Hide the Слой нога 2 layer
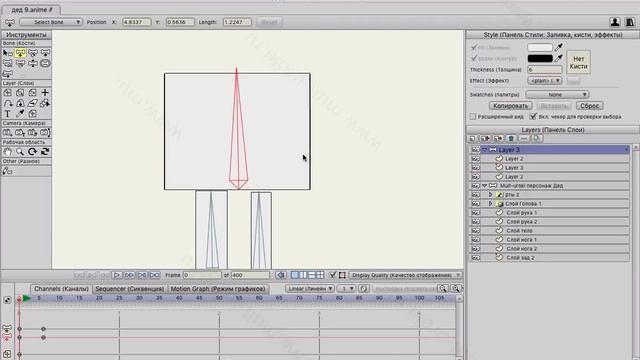The height and width of the screenshot is (360, 640). (476, 249)
